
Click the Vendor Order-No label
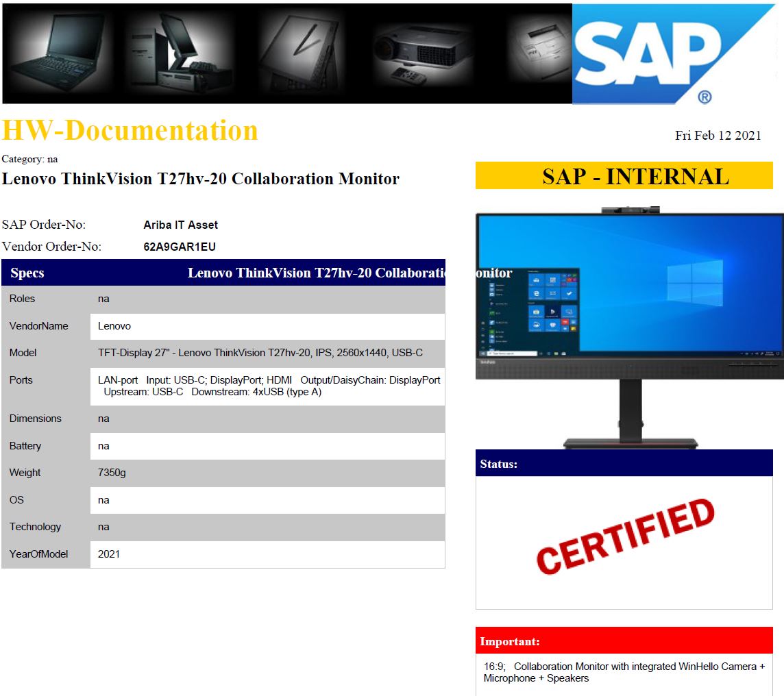point(51,247)
